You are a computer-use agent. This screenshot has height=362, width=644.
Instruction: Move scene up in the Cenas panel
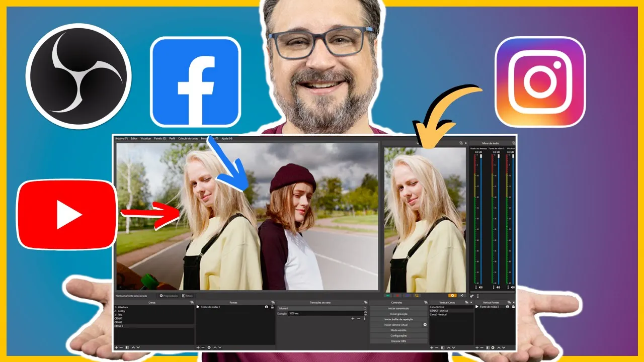pos(133,347)
